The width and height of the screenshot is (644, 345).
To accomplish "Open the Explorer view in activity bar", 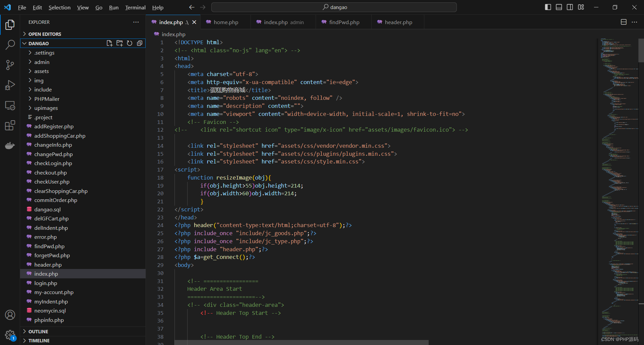I will pyautogui.click(x=10, y=25).
